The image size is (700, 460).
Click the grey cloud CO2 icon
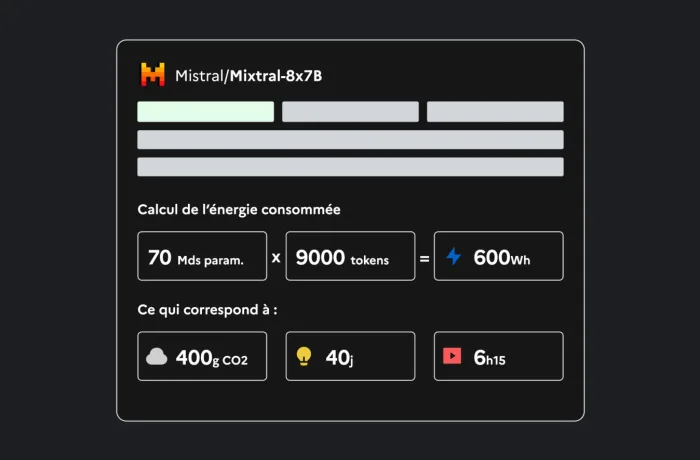(157, 356)
